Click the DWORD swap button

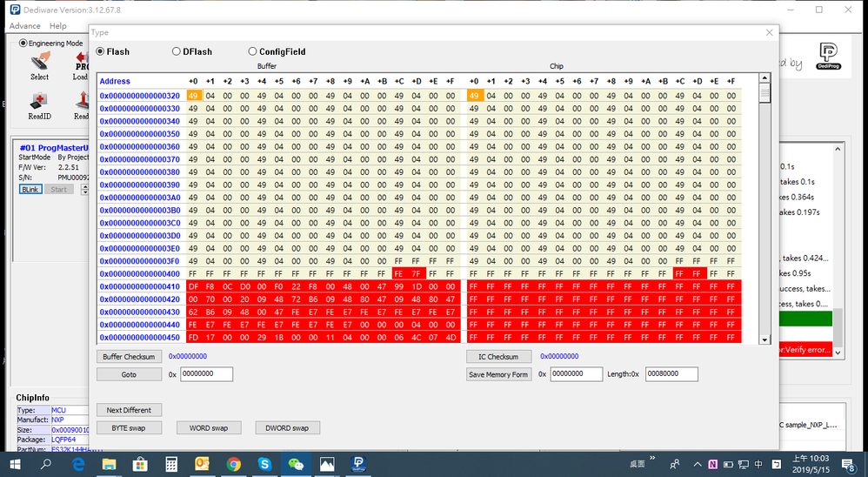[x=287, y=427]
